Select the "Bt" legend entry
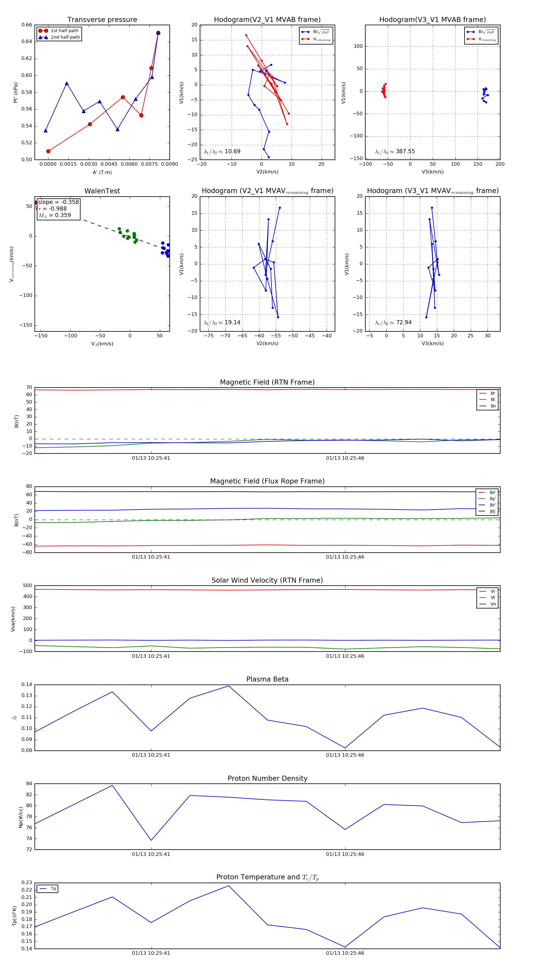Image resolution: width=535 pixels, height=980 pixels. [x=488, y=399]
